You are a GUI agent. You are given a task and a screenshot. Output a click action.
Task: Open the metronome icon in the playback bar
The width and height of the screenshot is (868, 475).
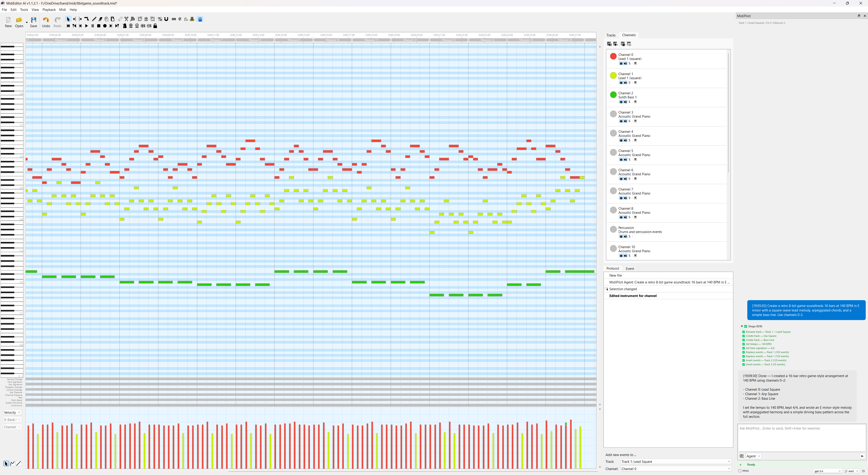tap(125, 26)
